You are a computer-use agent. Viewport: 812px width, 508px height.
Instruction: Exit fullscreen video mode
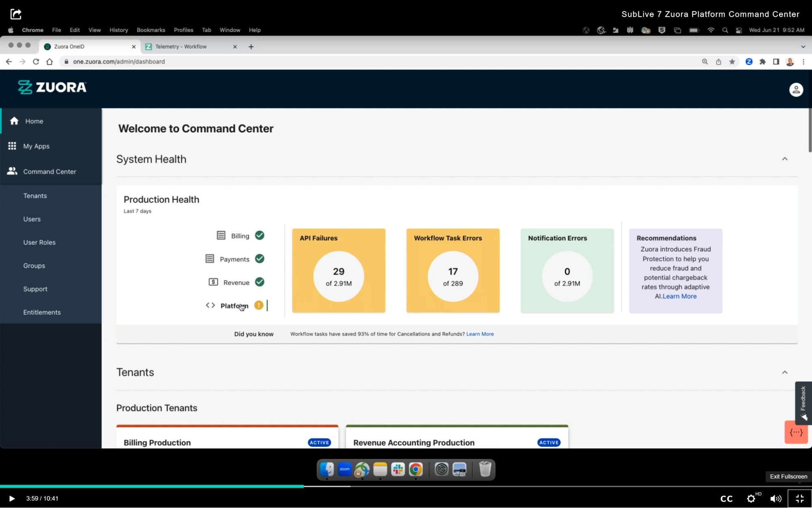pos(799,499)
